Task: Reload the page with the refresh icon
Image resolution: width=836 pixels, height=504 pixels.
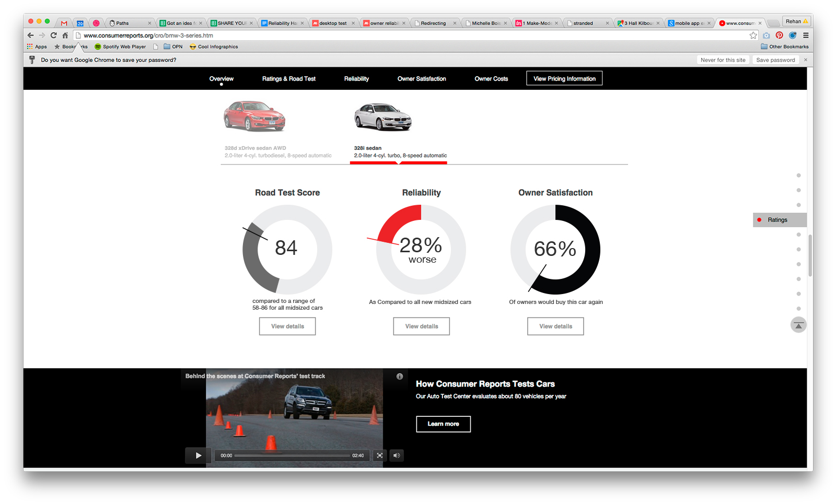Action: 53,36
